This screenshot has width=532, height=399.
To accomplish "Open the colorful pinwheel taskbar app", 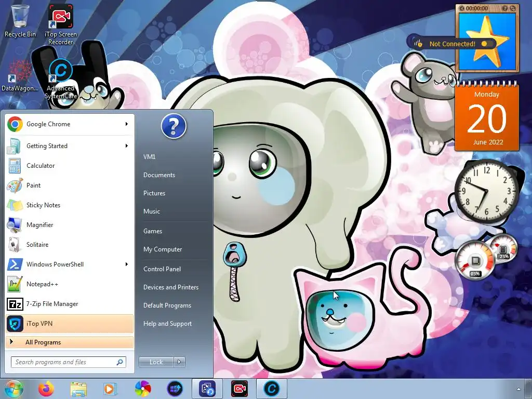I will click(x=143, y=389).
